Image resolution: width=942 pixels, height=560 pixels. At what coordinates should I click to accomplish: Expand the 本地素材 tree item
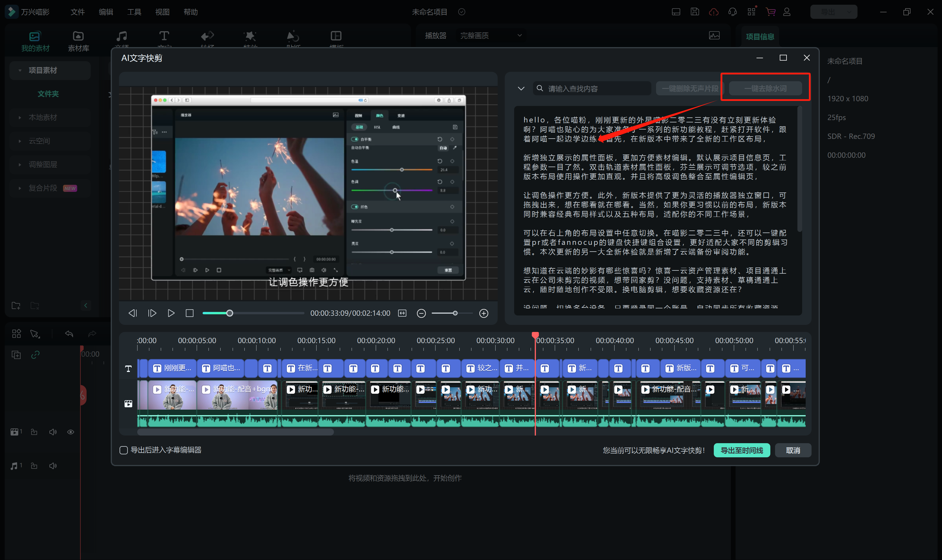point(20,117)
